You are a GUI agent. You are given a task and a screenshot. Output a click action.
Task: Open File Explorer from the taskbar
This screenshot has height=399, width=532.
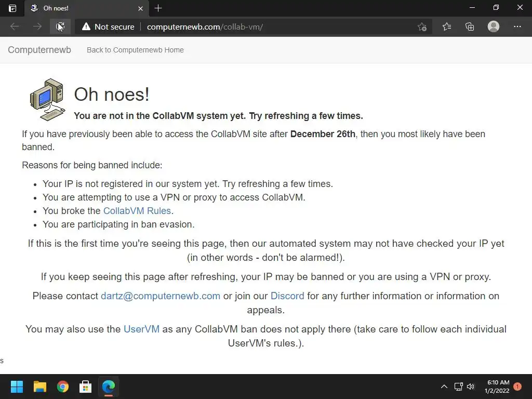click(39, 387)
